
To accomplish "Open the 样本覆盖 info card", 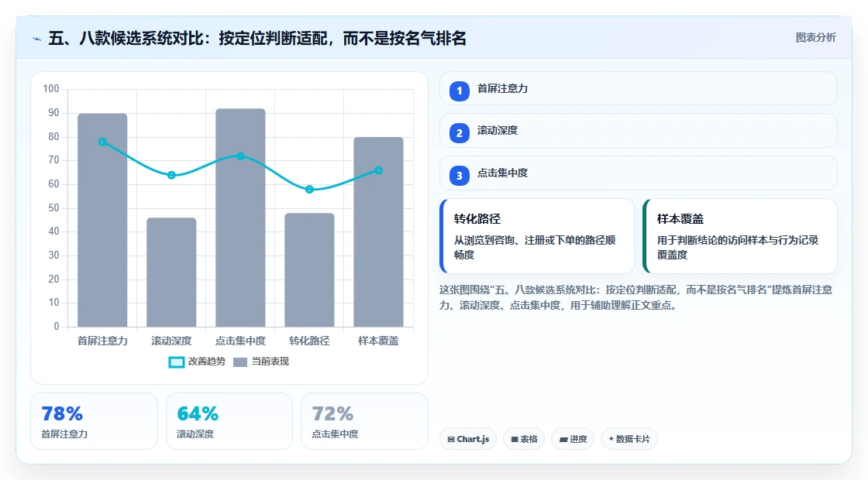I will [740, 236].
